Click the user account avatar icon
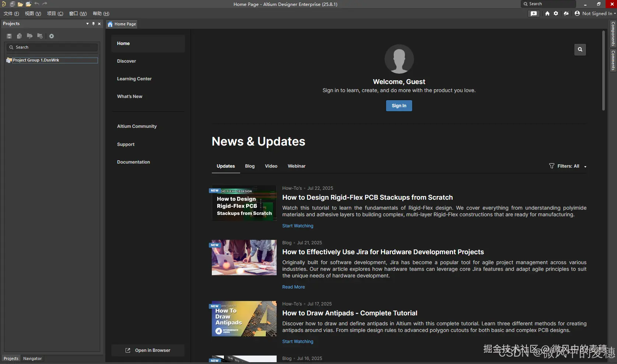This screenshot has width=617, height=364. [577, 14]
